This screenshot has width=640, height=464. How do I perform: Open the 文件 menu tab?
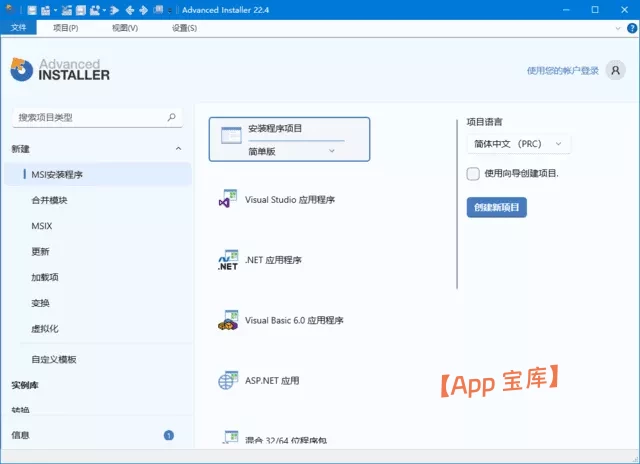[18, 28]
